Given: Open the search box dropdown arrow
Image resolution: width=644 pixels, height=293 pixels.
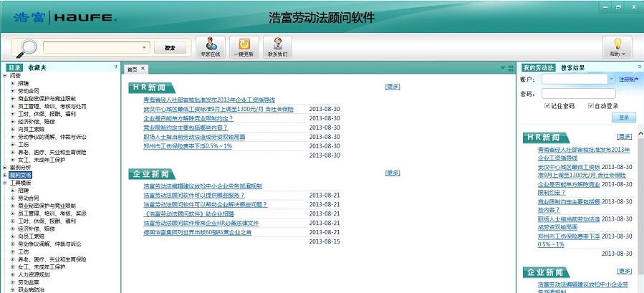Looking at the screenshot, I should [144, 48].
